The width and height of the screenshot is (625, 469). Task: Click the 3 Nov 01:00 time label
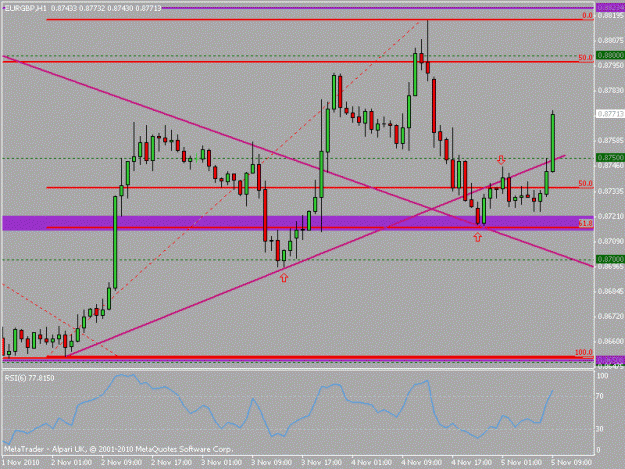point(222,463)
